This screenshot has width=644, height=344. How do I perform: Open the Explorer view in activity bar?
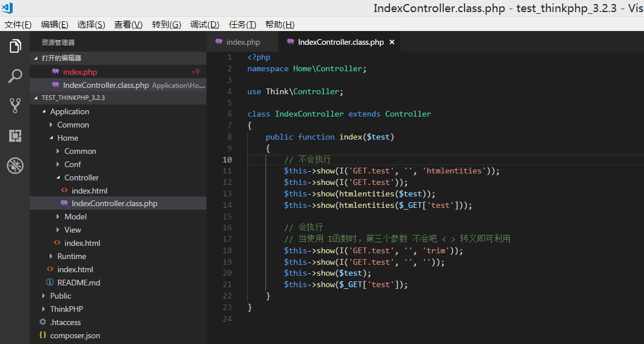[x=15, y=46]
